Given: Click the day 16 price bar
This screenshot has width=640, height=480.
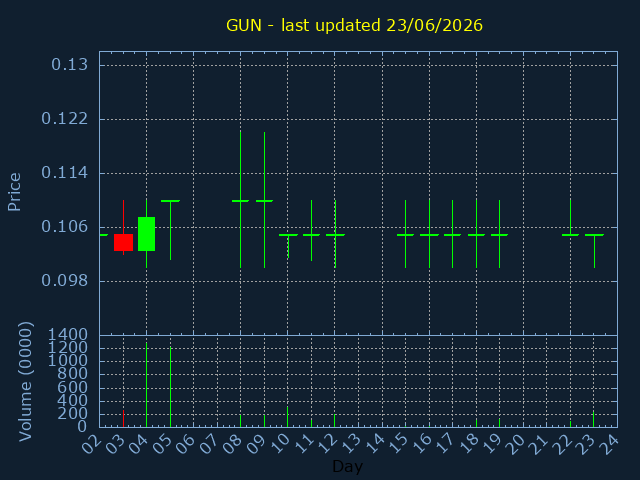Looking at the screenshot, I should (429, 233).
